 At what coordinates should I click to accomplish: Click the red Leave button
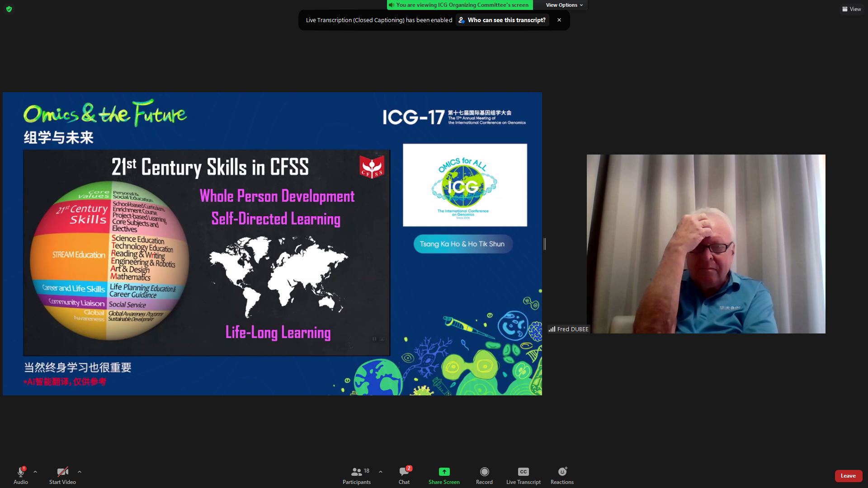[848, 476]
